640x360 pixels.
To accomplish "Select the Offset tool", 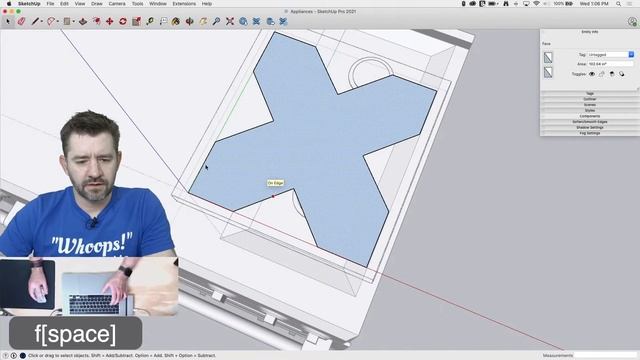I will [x=96, y=21].
